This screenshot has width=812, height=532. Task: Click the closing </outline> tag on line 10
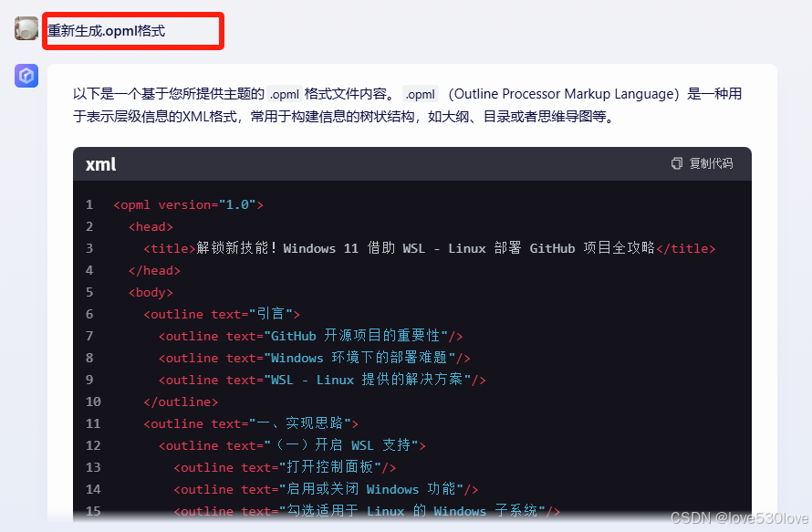click(181, 402)
